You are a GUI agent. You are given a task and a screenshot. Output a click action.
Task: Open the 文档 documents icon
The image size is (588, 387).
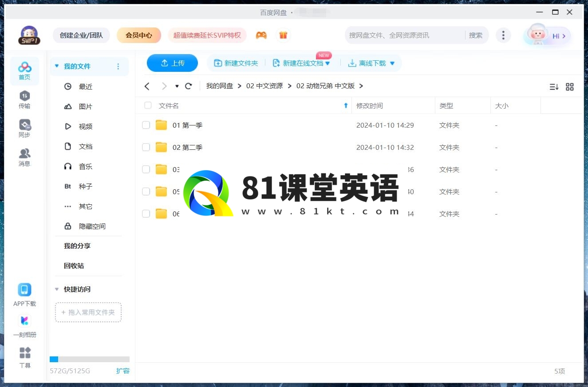[x=68, y=146]
